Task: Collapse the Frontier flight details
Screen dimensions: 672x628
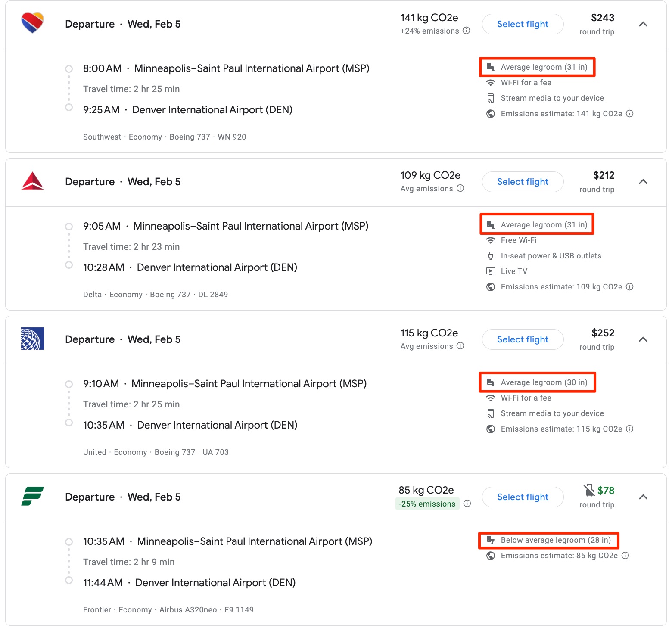Action: 643,497
